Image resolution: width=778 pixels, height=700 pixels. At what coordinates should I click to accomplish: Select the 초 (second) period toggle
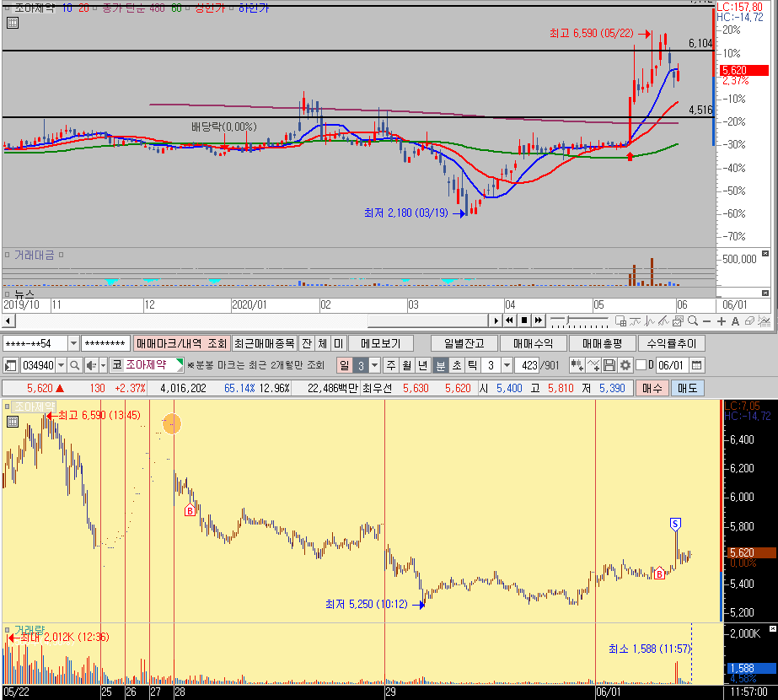tap(457, 365)
